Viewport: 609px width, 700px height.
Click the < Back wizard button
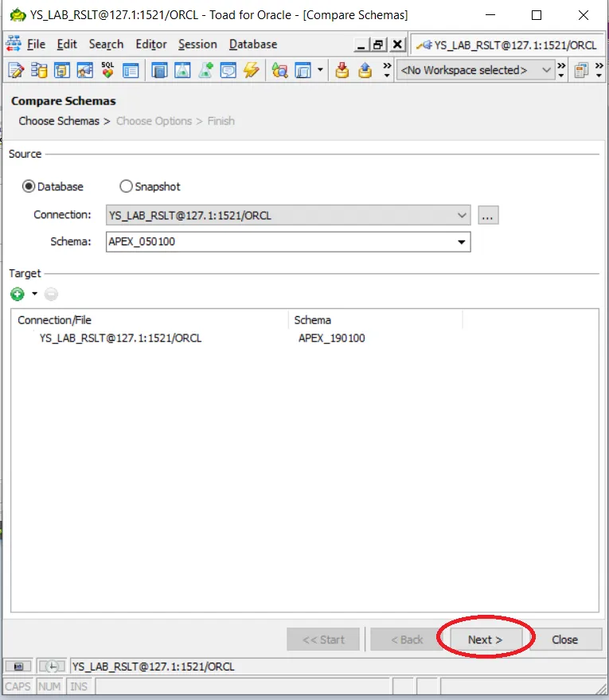407,639
